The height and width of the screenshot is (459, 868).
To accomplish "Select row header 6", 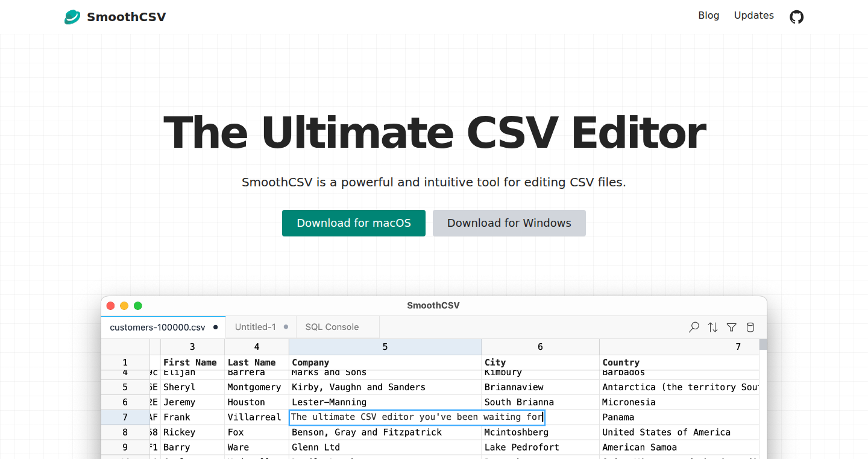I will pyautogui.click(x=125, y=402).
